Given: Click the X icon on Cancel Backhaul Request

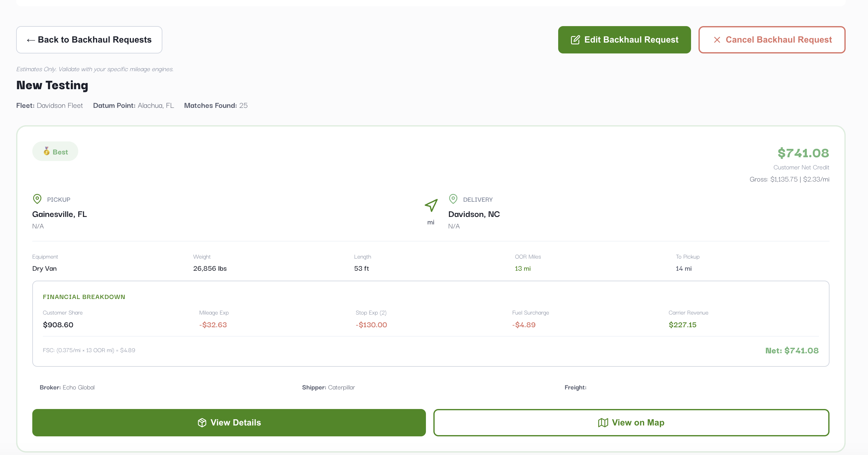Looking at the screenshot, I should 717,40.
